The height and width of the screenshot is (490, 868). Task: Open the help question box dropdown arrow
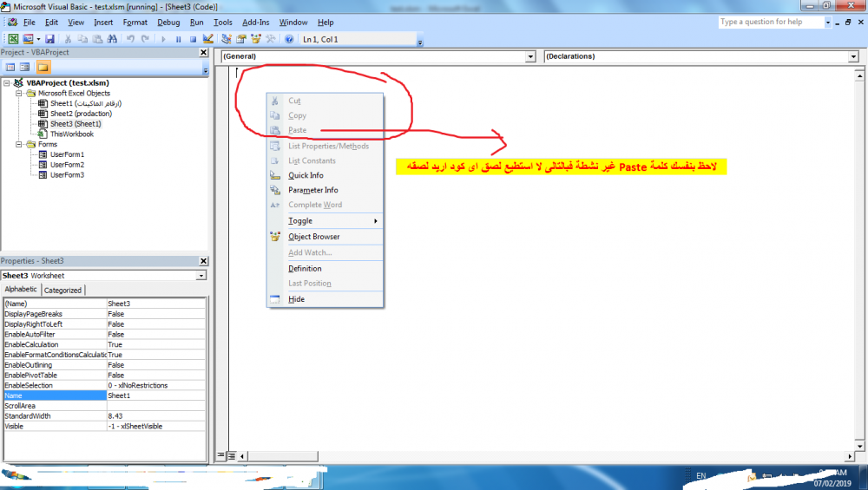(827, 23)
